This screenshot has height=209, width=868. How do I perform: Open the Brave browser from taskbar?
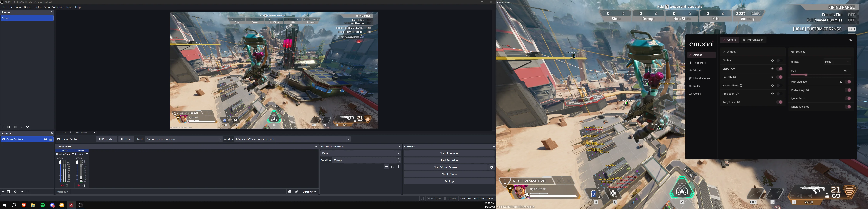[24, 205]
